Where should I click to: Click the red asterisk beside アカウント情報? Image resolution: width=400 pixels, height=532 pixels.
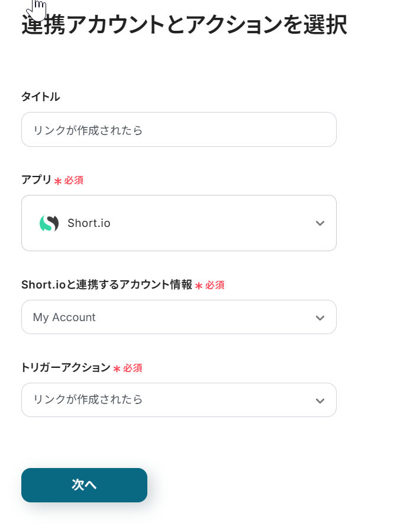tap(199, 286)
